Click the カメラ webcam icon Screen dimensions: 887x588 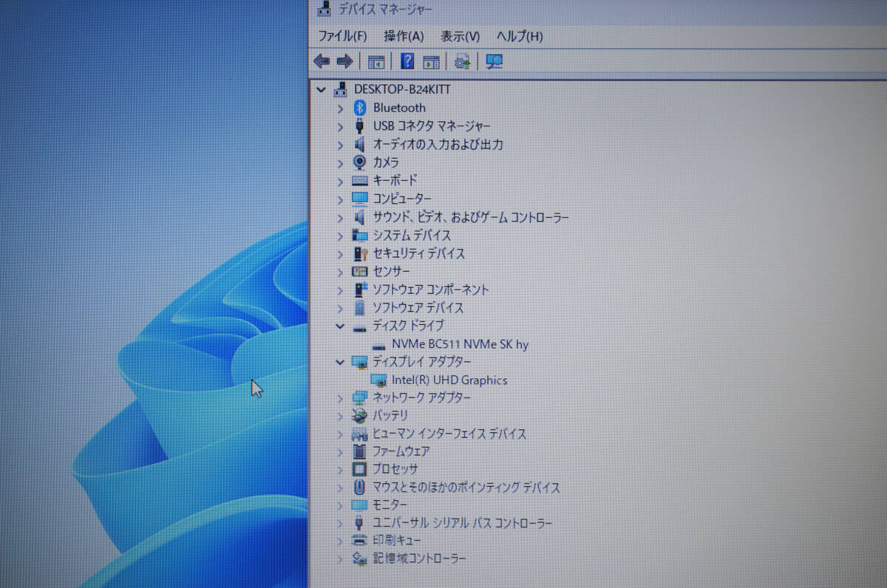pyautogui.click(x=360, y=163)
